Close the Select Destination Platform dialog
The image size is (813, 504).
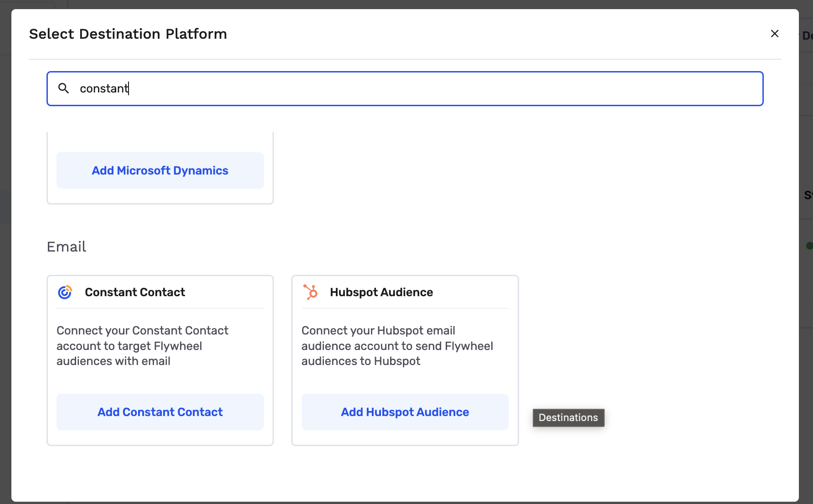click(x=774, y=34)
